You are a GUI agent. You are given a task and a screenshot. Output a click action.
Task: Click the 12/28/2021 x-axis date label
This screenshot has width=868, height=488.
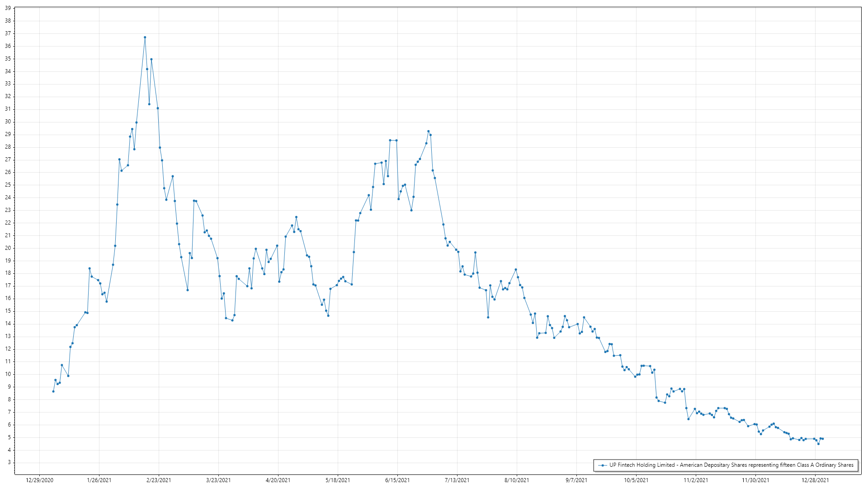815,480
